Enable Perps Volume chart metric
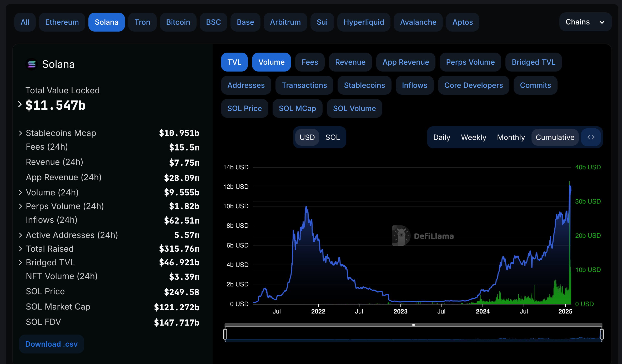Image resolution: width=622 pixels, height=364 pixels. (x=470, y=62)
